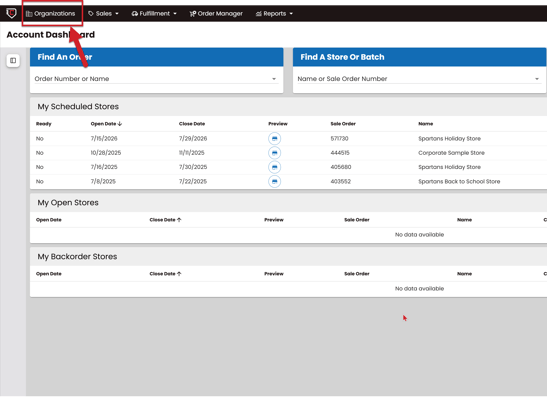Open the Organizations menu item
547x399 pixels.
pos(51,14)
